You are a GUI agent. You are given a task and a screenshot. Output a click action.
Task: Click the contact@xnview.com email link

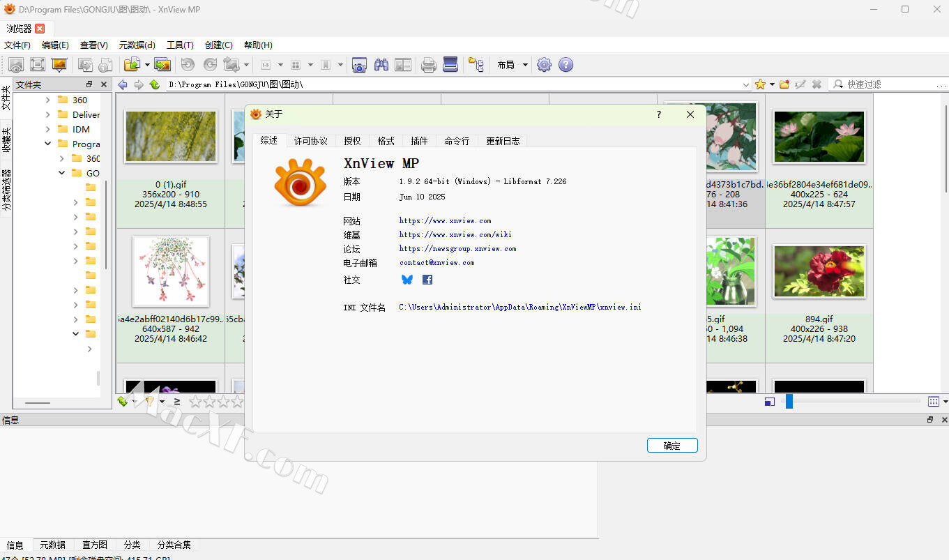[436, 263]
